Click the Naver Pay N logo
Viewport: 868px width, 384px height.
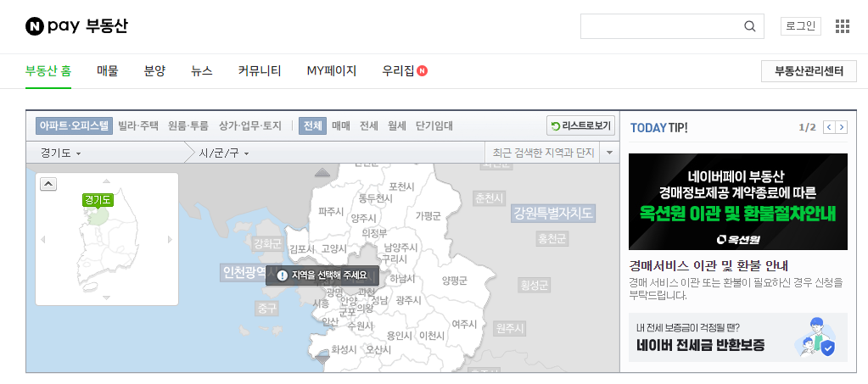coord(34,26)
